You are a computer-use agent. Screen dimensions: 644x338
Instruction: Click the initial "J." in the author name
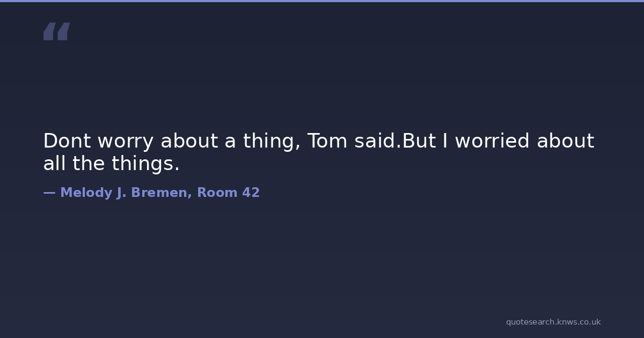[121, 193]
